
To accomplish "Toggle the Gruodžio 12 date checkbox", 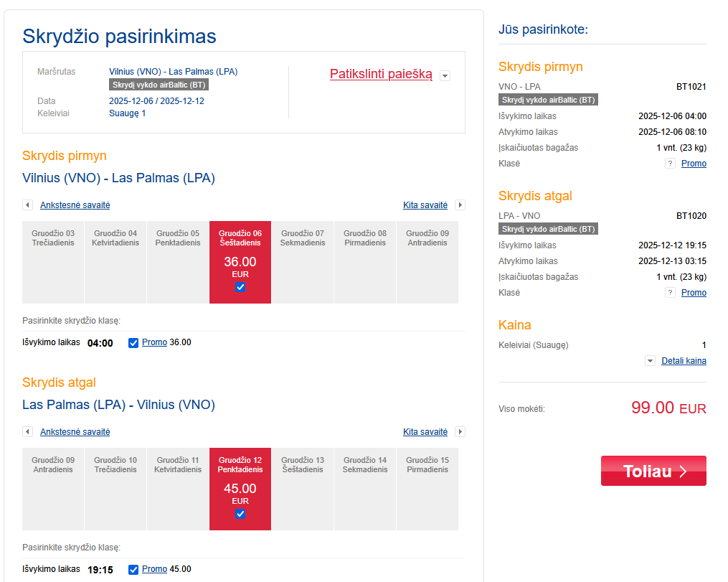I will (x=240, y=514).
